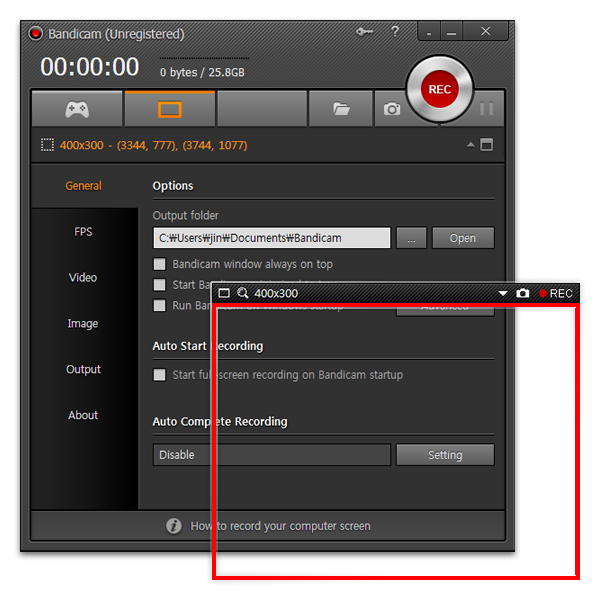Click the output folder path field

(x=272, y=238)
